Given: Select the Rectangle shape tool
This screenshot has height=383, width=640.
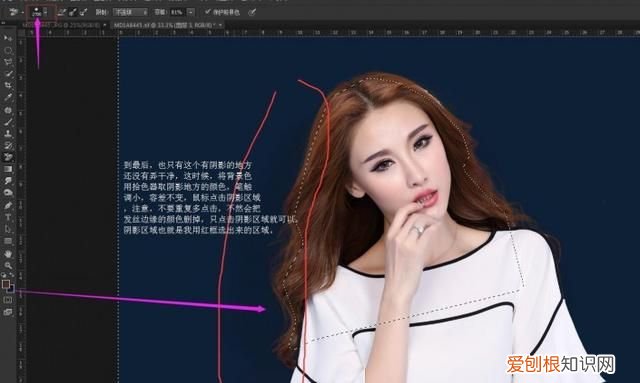Looking at the screenshot, I should (x=8, y=241).
